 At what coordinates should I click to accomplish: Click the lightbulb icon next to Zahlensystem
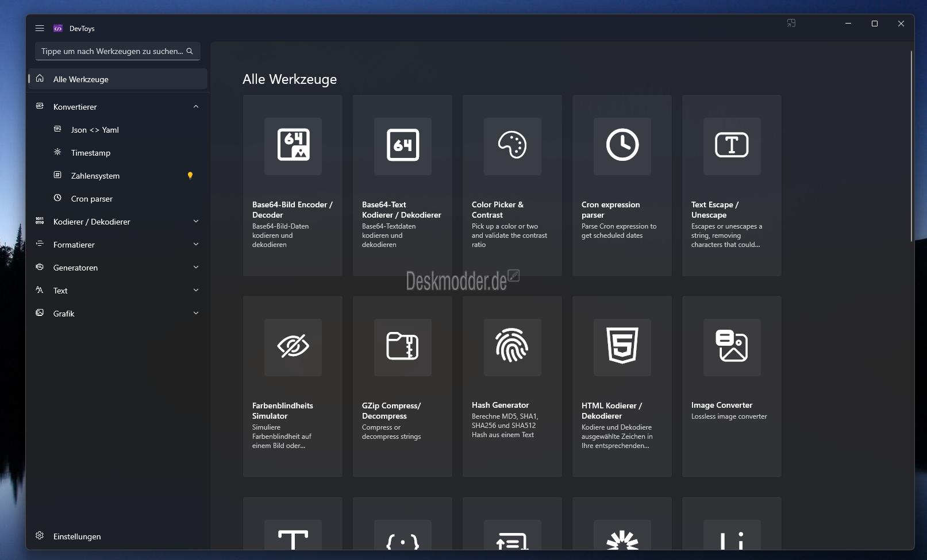[x=190, y=176]
